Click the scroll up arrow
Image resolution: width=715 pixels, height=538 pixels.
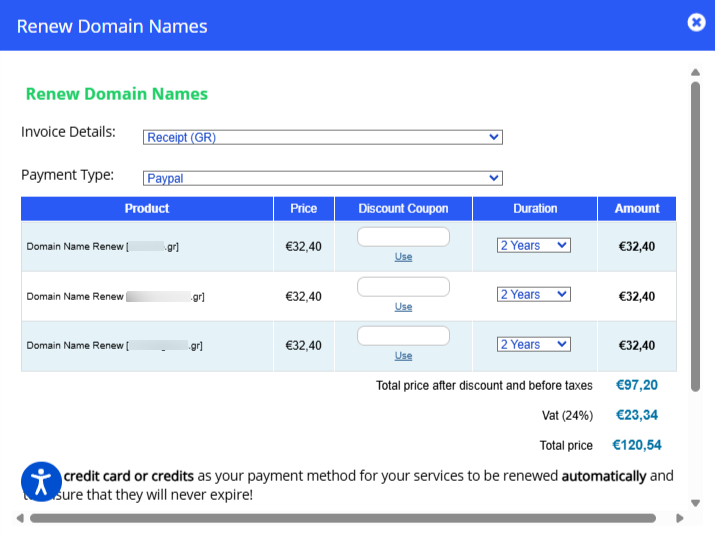point(695,72)
